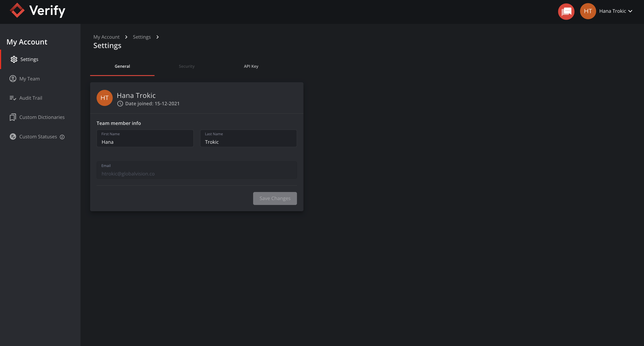Switch to the API Key tab
The image size is (644, 346).
pos(251,66)
